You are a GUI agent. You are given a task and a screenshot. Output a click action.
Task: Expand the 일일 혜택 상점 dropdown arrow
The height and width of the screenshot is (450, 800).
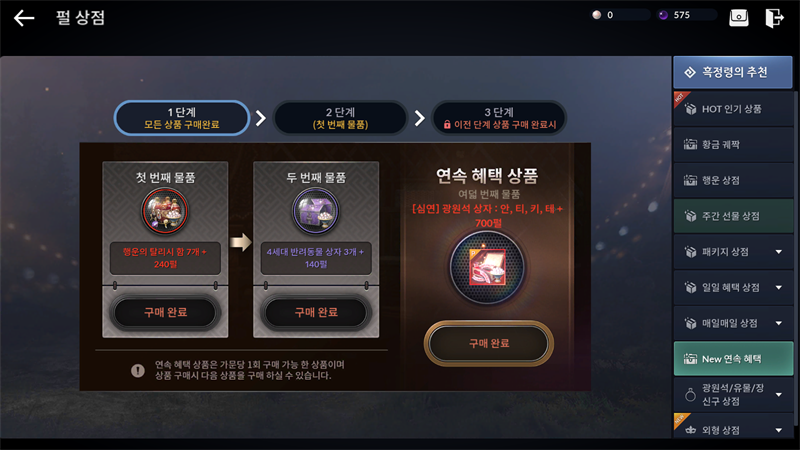779,287
